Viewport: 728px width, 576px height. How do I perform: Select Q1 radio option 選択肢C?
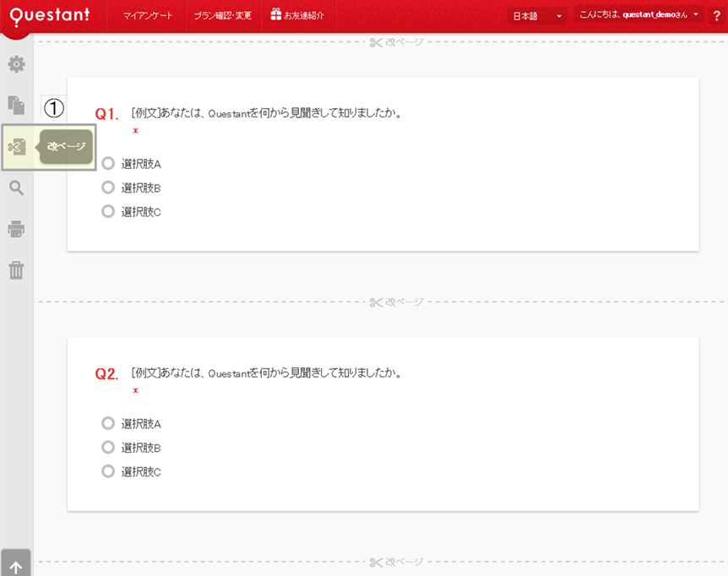[x=108, y=212]
